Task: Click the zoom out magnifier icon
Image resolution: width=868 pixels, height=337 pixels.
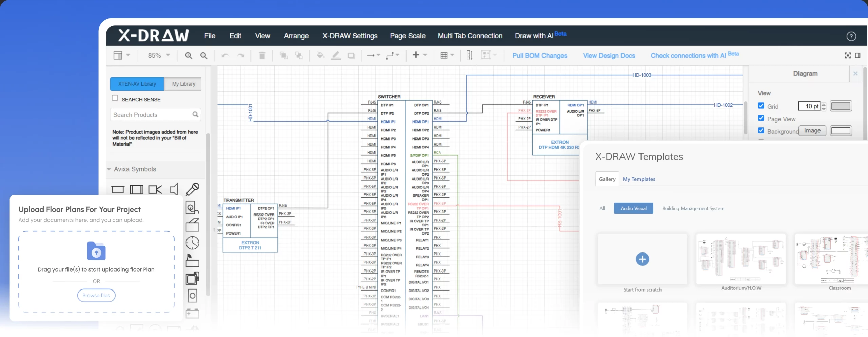Action: click(203, 56)
